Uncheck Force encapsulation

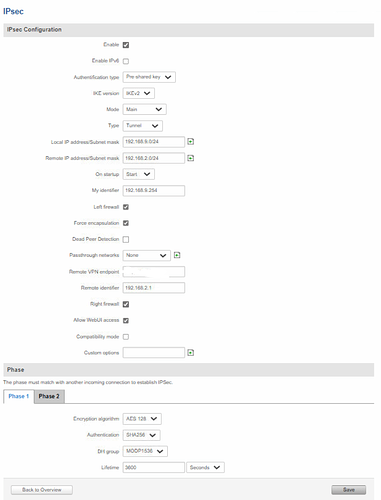[x=126, y=223]
